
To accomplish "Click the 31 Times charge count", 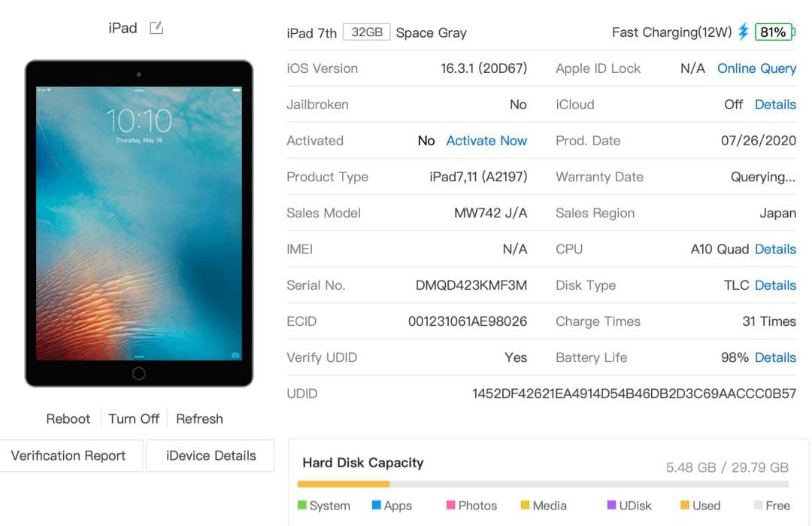I will click(x=769, y=321).
